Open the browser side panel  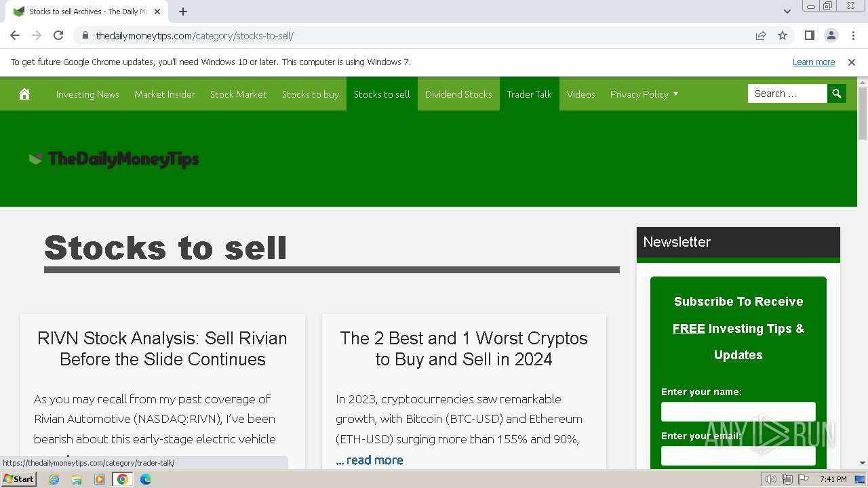tap(809, 35)
